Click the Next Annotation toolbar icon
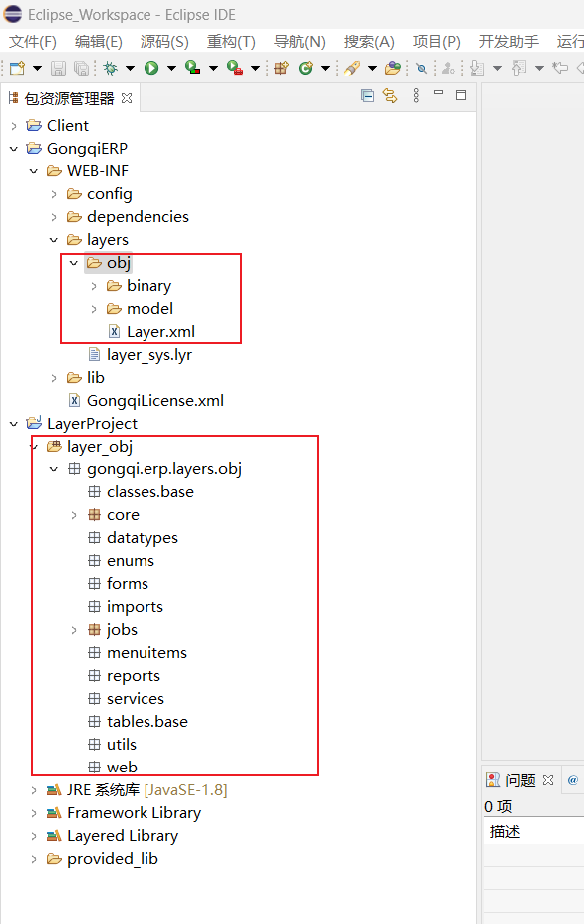Image resolution: width=584 pixels, height=924 pixels. [477, 69]
